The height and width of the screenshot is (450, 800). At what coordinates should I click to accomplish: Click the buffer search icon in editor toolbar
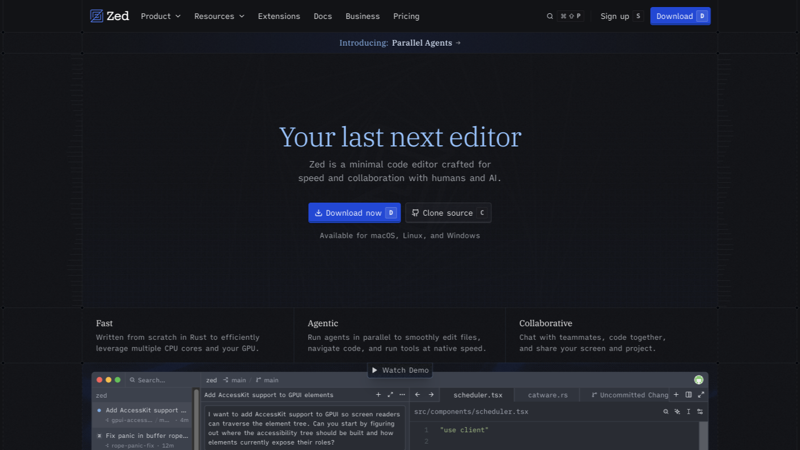point(666,412)
